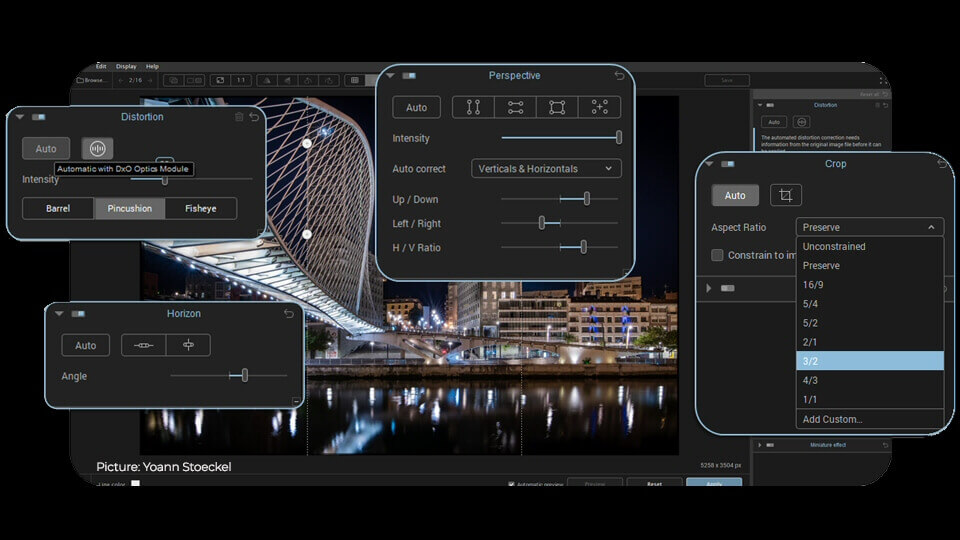Image resolution: width=960 pixels, height=540 pixels.
Task: Click the Perspective Intensity slider handle
Action: [619, 138]
